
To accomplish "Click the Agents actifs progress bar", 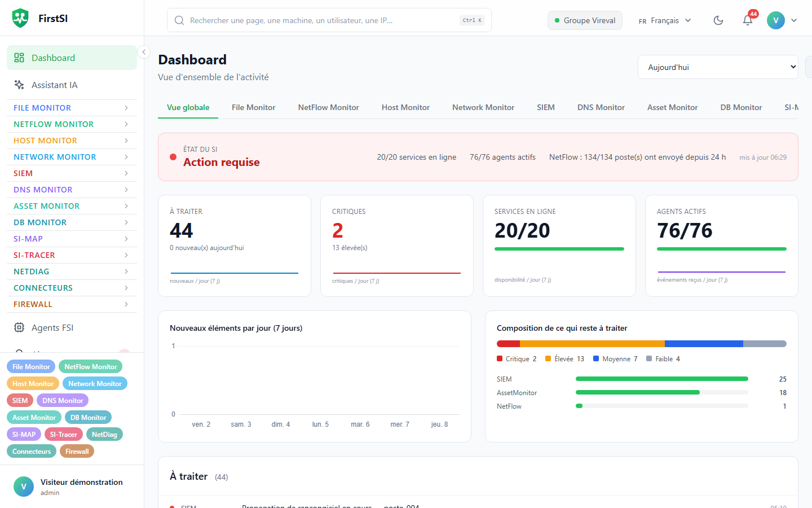I will coord(722,249).
